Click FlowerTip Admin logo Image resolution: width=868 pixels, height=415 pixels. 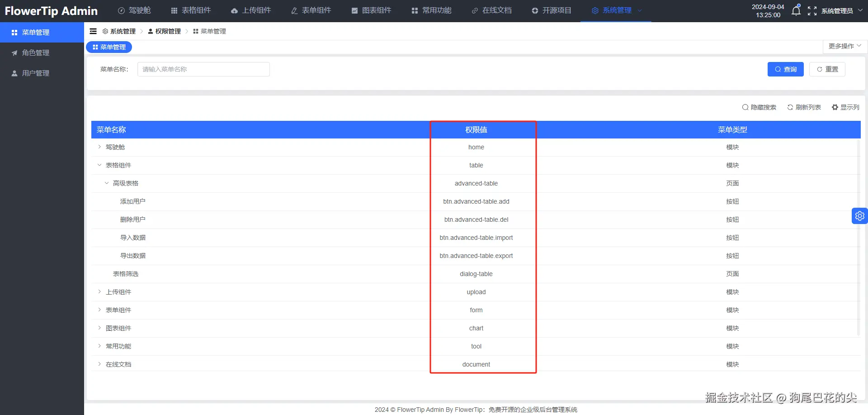coord(51,11)
